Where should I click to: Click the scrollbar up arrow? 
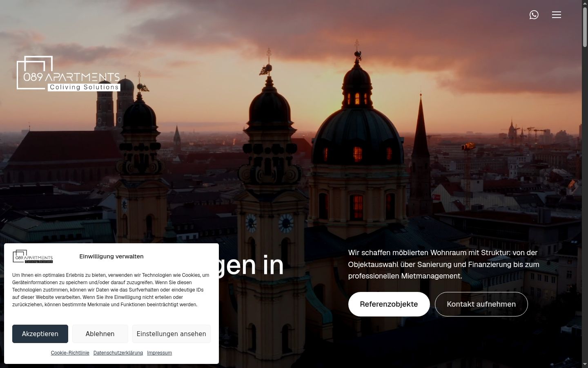(585, 3)
